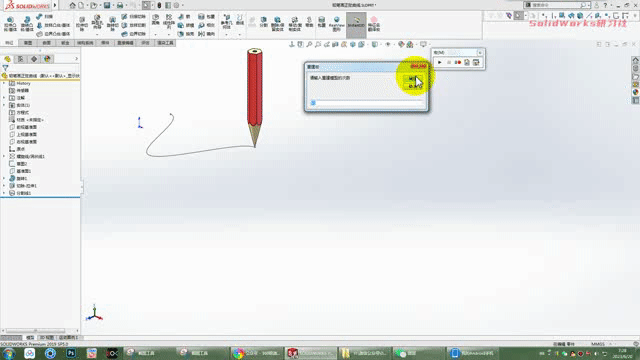Image resolution: width=640 pixels, height=360 pixels.
Task: Choose the Lofted Boss/Base tool
Action: tap(53, 25)
